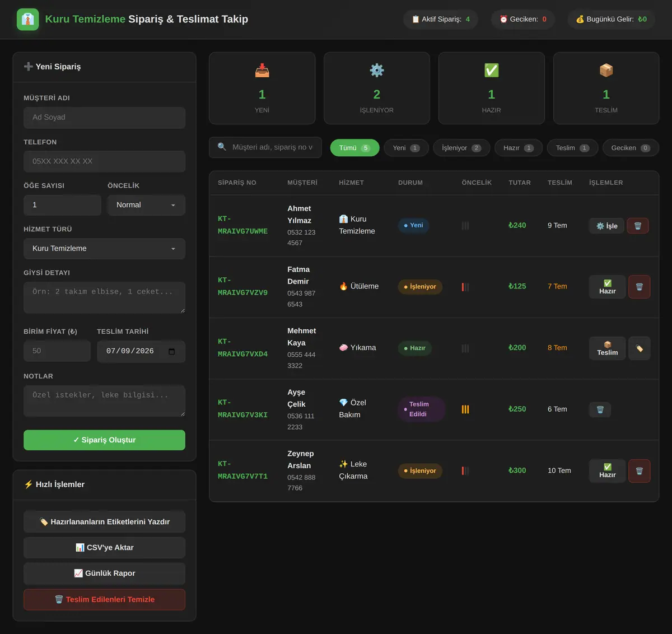Viewport: 672px width, 634px height.
Task: Start processing Ahmet Yılmaz's order with İşle
Action: click(x=606, y=226)
